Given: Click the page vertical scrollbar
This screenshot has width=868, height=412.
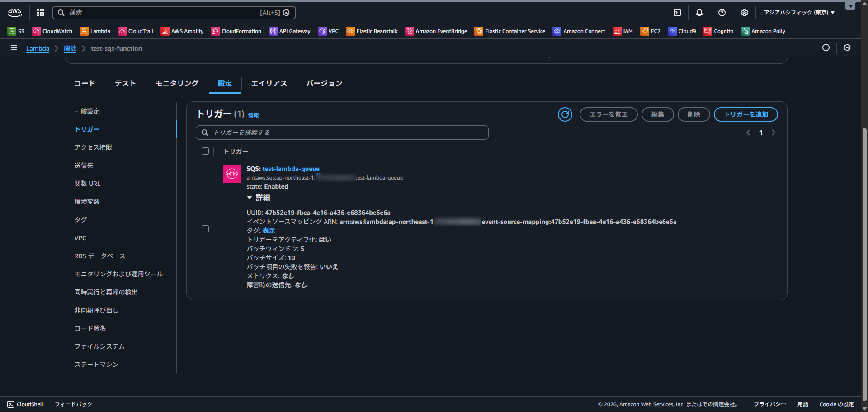Looking at the screenshot, I should coord(864,262).
